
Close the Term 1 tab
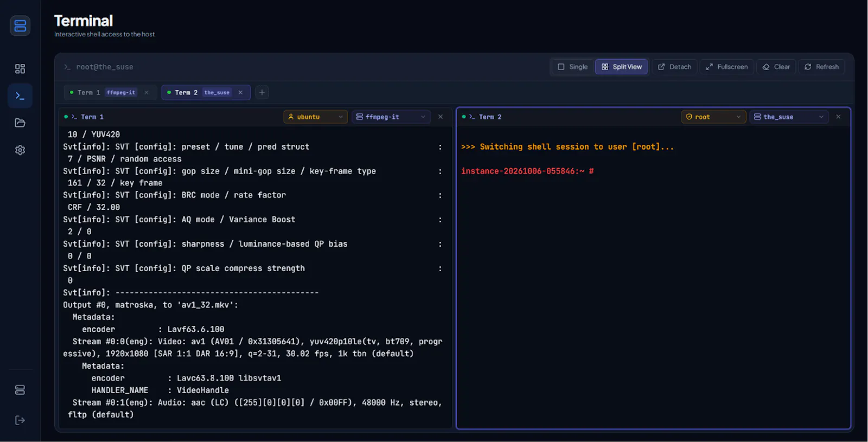[x=146, y=93]
